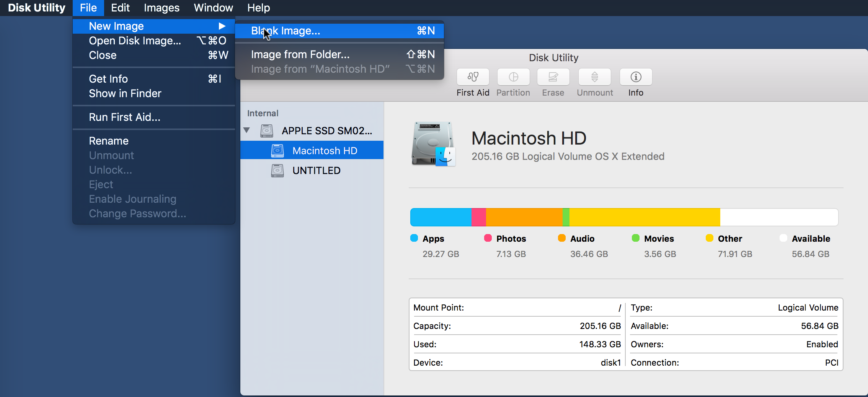Click the Photos legend color dot
The image size is (868, 397).
point(488,238)
